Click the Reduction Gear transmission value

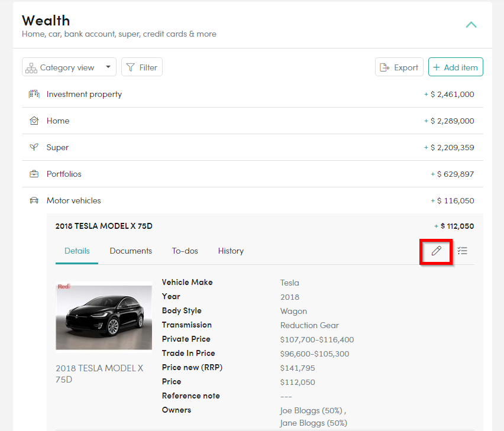click(309, 325)
